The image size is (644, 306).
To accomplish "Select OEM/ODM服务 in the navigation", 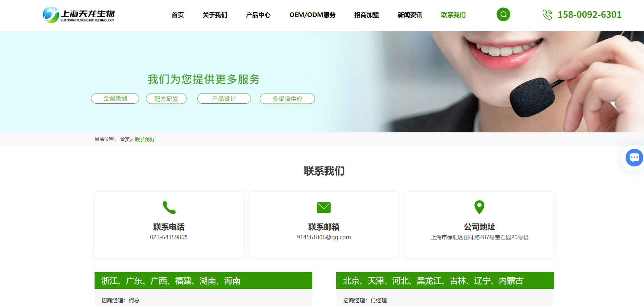I will [x=312, y=15].
